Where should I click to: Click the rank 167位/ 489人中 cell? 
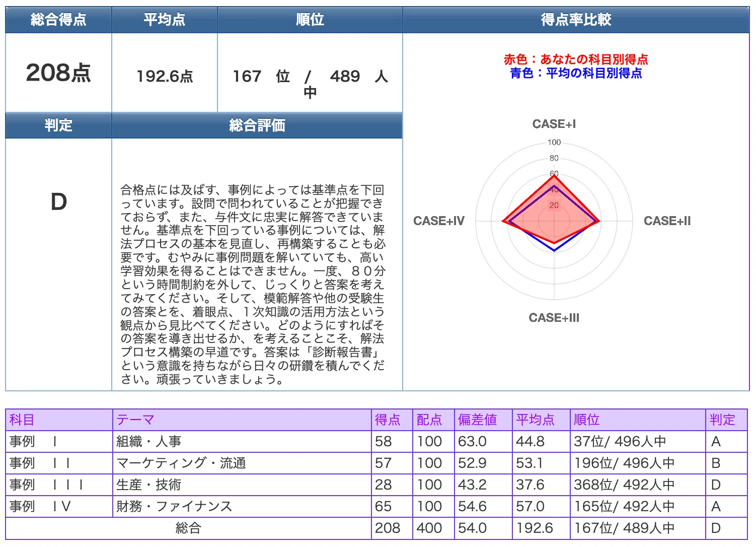pos(638,528)
